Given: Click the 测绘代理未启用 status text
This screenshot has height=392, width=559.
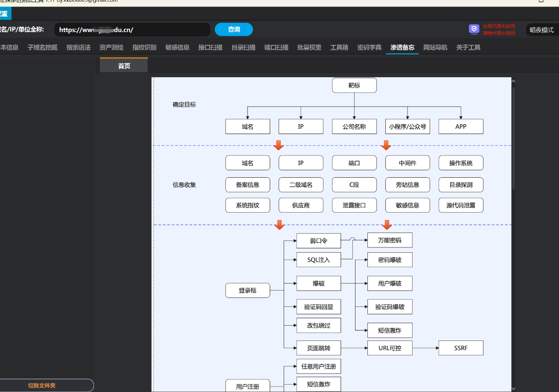Looking at the screenshot, I should [x=499, y=33].
